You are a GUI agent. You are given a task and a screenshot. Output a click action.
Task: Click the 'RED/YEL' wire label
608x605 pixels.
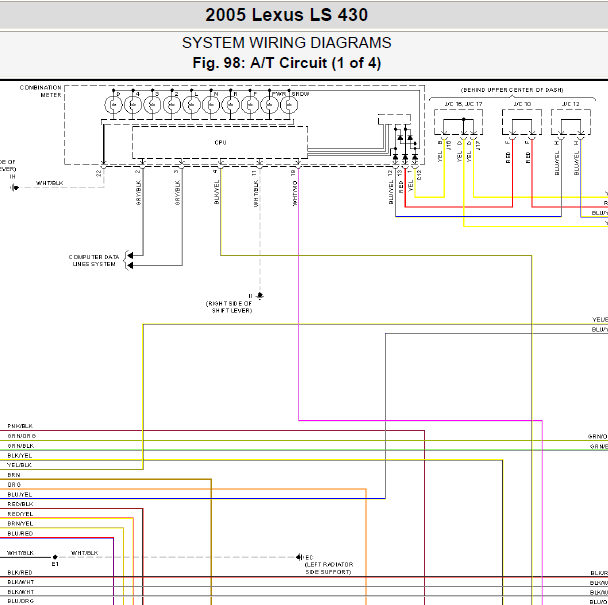coord(21,514)
